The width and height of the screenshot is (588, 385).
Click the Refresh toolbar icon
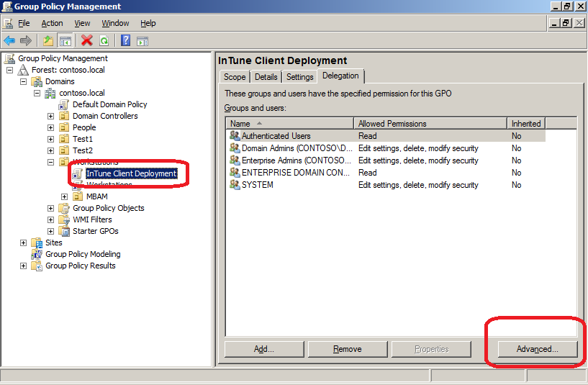pos(104,40)
